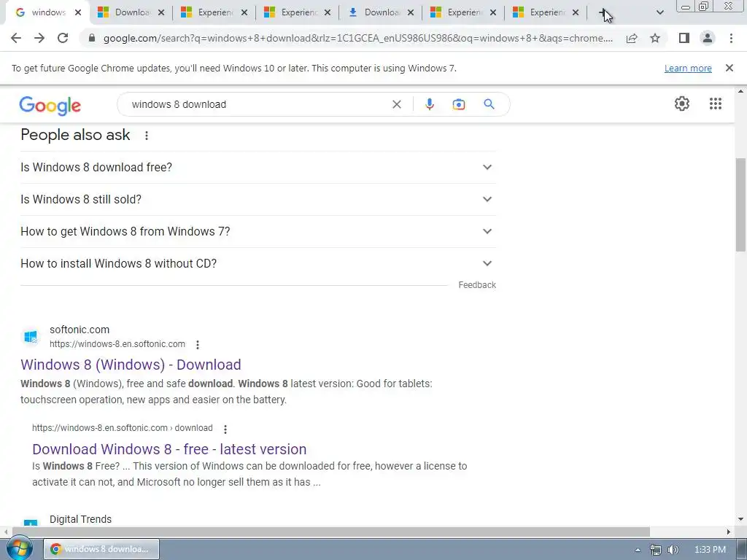This screenshot has width=747, height=560.
Task: View site security lock information
Action: click(x=92, y=38)
